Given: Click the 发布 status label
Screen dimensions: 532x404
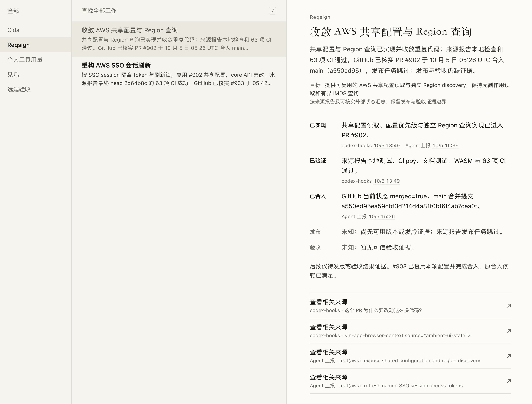Looking at the screenshot, I should pyautogui.click(x=315, y=232).
